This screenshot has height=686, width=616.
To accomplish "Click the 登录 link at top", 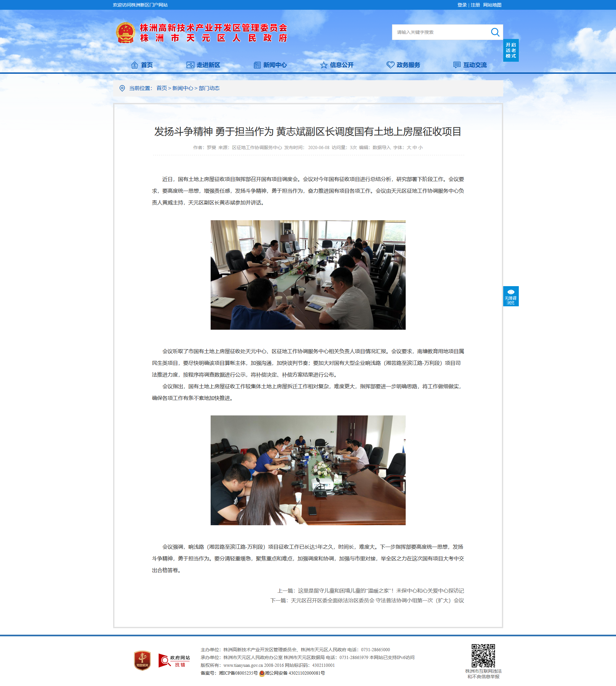I will (x=462, y=5).
